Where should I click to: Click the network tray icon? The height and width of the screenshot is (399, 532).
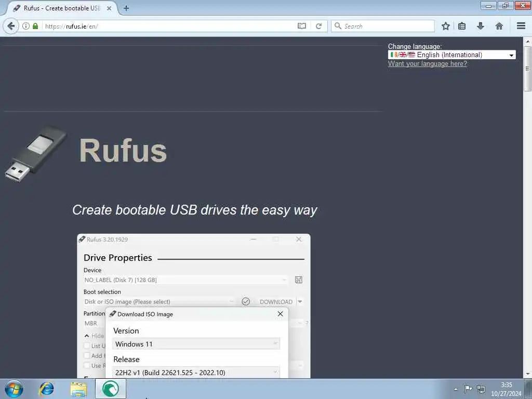coord(481,389)
